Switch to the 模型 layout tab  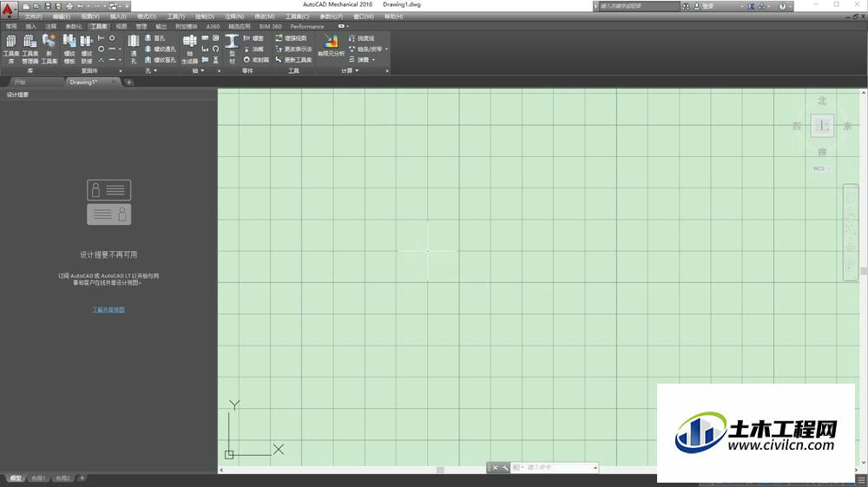pyautogui.click(x=16, y=478)
